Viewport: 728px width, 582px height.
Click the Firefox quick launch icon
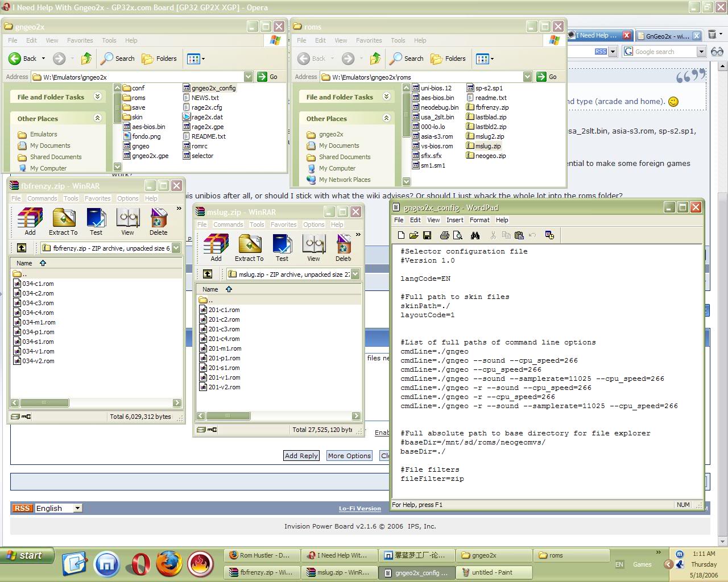click(169, 564)
